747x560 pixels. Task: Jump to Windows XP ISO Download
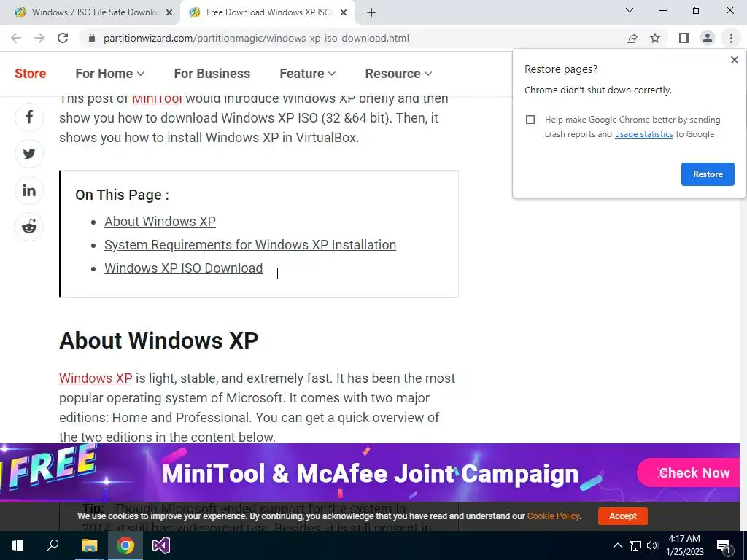coord(183,268)
